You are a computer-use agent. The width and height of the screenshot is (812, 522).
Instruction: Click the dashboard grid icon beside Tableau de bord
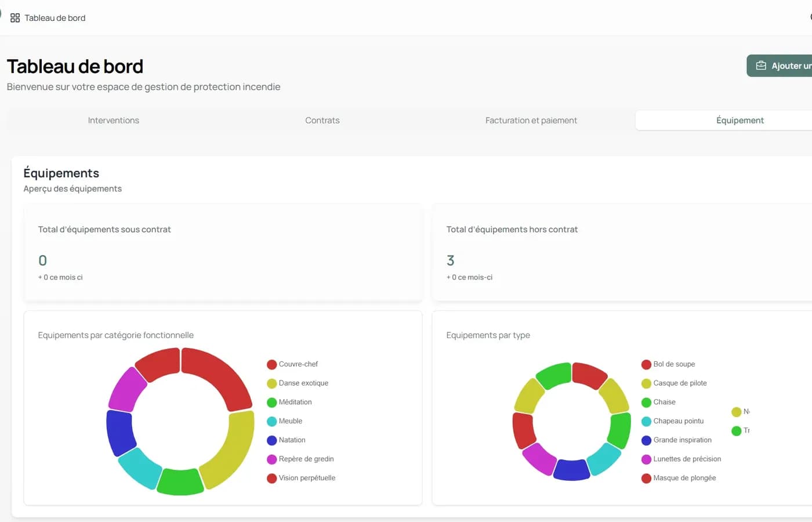[x=15, y=18]
